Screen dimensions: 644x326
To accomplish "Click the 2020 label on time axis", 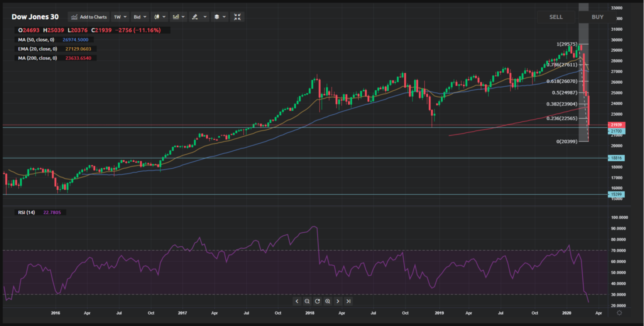I will click(x=567, y=313).
